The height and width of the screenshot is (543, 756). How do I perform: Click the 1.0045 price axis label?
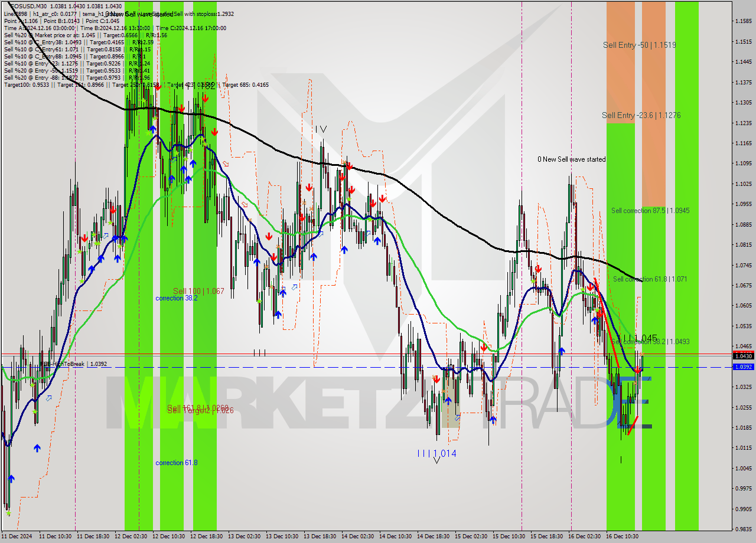click(744, 468)
